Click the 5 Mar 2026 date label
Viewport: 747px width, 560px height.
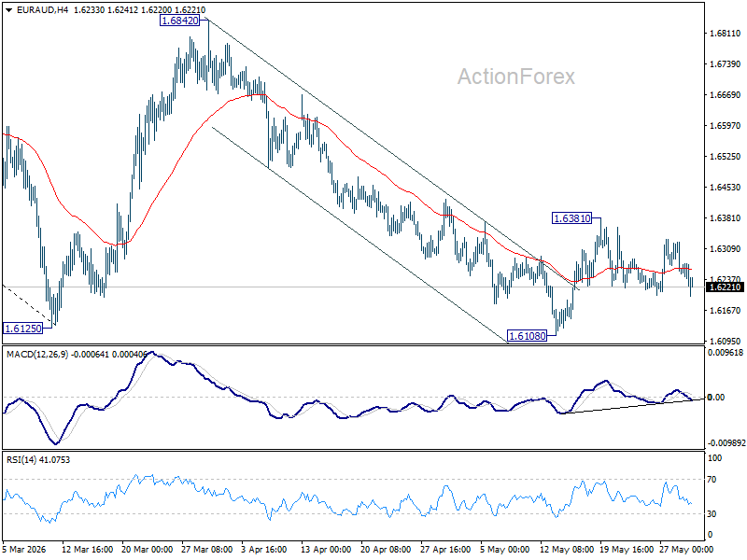[24, 549]
